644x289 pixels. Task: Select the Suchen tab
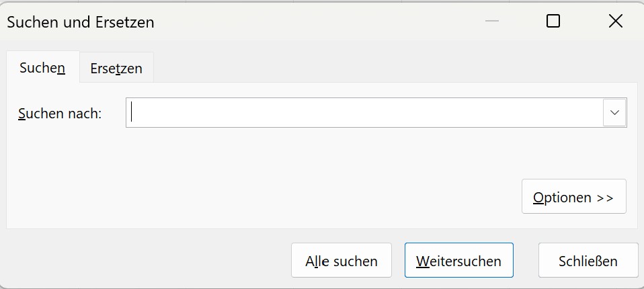pos(42,68)
